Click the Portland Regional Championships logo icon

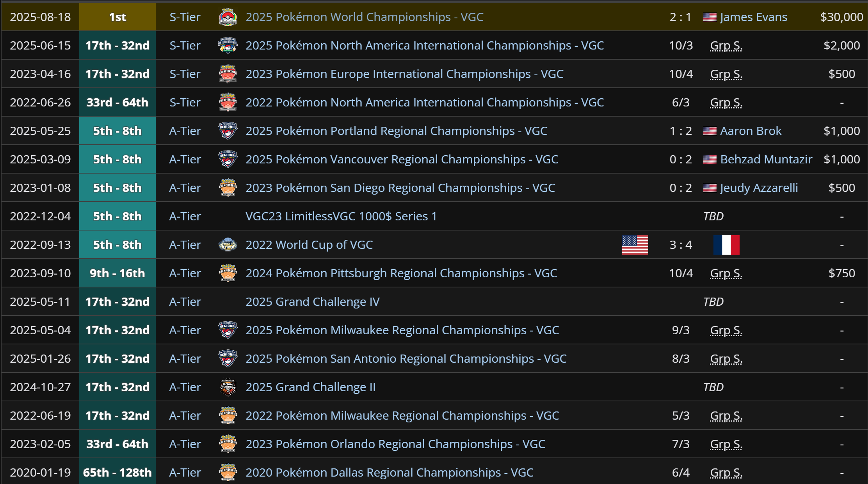coord(228,131)
